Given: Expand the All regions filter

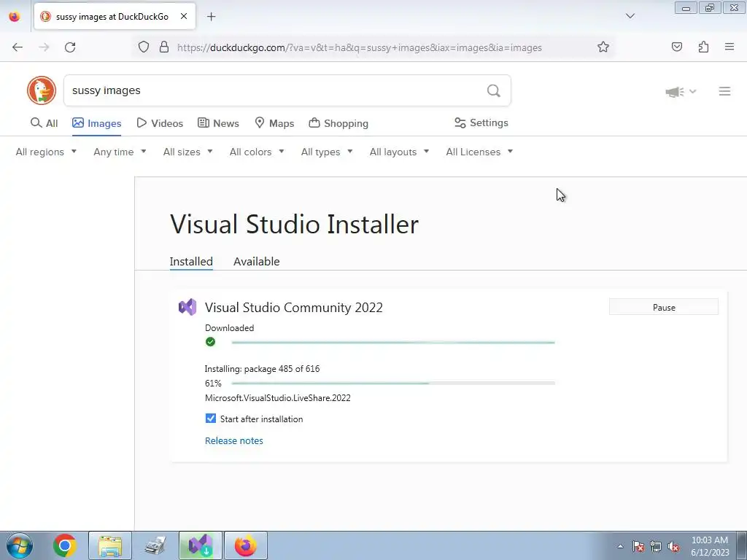Looking at the screenshot, I should coord(46,152).
